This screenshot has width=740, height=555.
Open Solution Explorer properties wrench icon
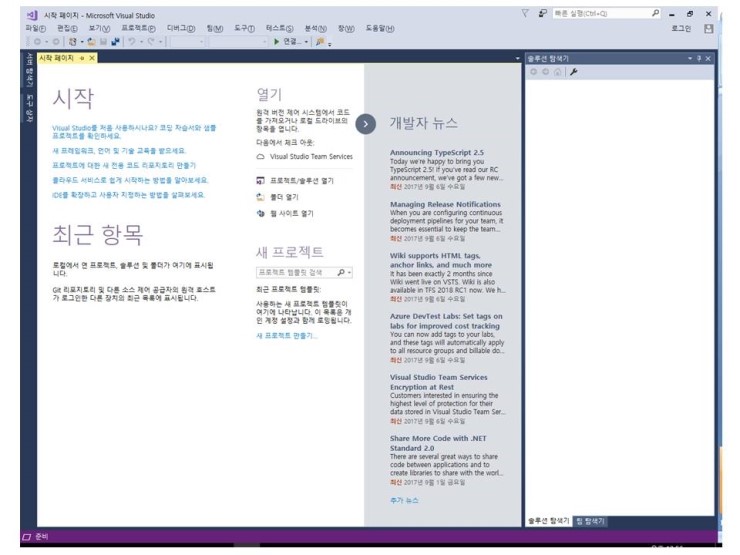click(573, 72)
